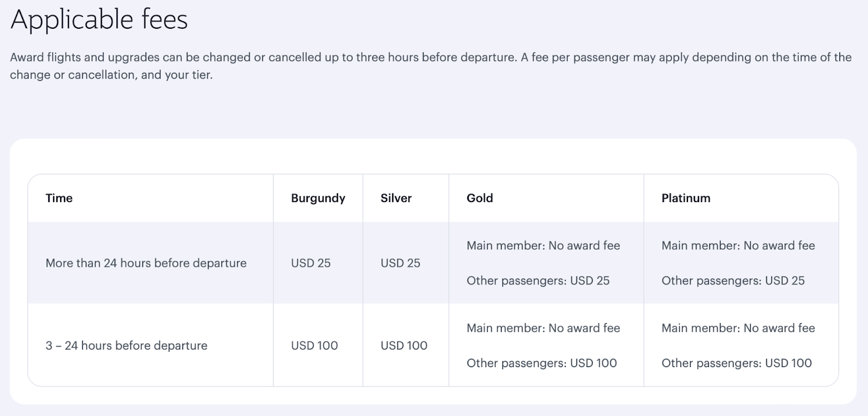Image resolution: width=868 pixels, height=416 pixels.
Task: Click Platinum's "Main member: No award fee" in the over-24-hours row
Action: pos(738,246)
